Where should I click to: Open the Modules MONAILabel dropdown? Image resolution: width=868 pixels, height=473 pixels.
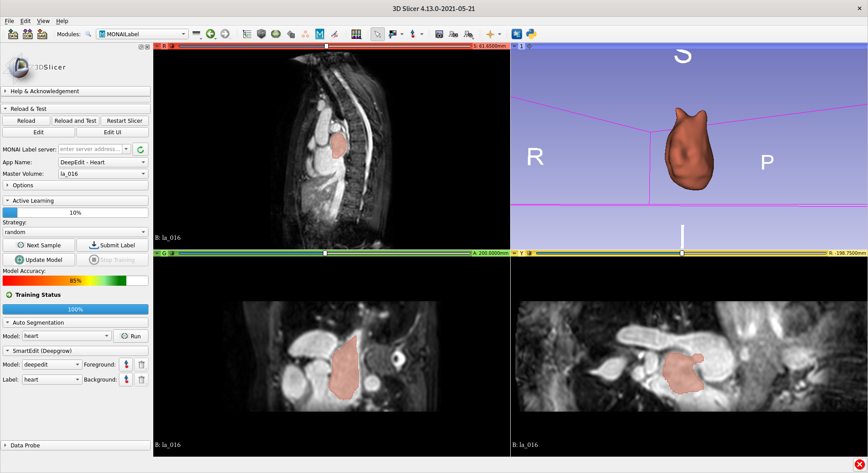(142, 34)
